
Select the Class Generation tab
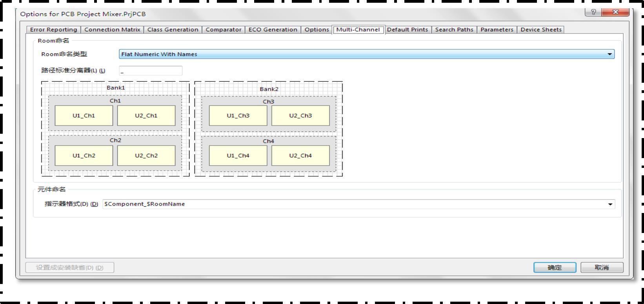click(173, 30)
